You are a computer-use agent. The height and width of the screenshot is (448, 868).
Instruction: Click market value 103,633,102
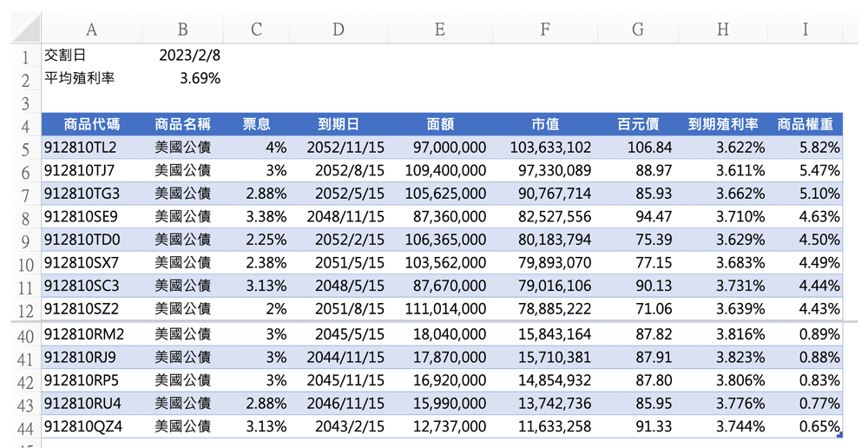pyautogui.click(x=545, y=148)
